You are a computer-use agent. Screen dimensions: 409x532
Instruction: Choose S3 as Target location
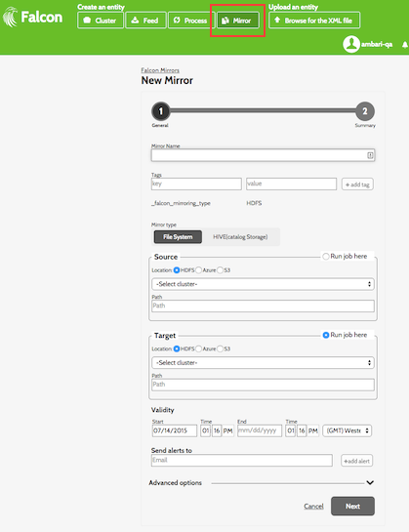220,348
